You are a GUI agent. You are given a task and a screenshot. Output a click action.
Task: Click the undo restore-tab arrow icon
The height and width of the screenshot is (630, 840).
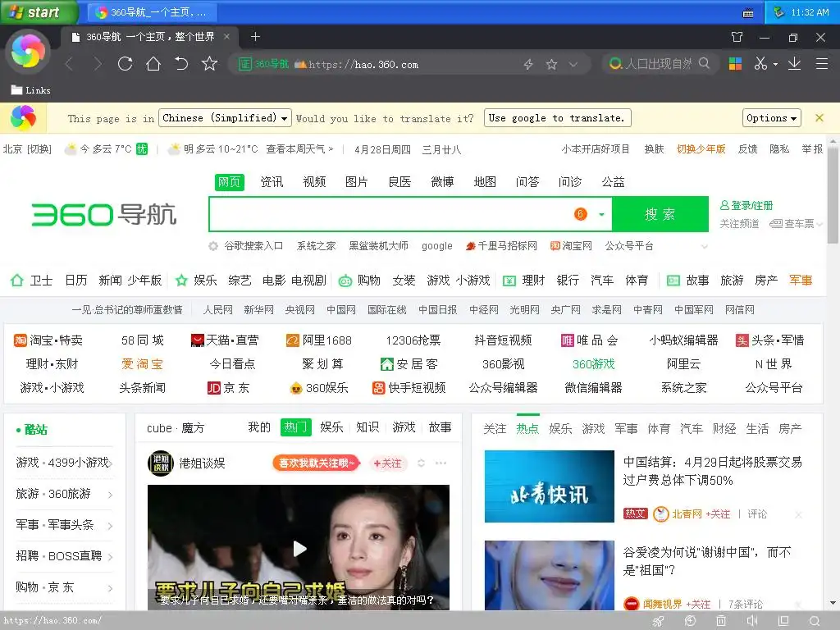[181, 64]
